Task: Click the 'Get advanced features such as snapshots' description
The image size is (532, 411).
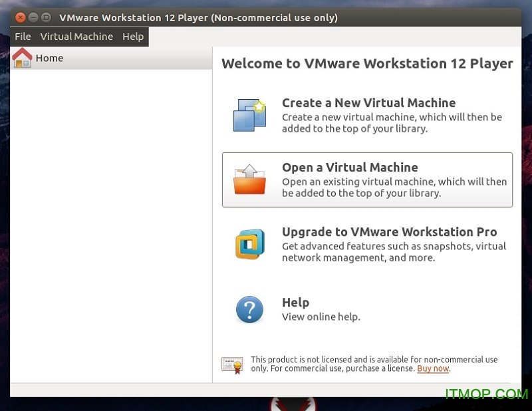Action: [394, 252]
